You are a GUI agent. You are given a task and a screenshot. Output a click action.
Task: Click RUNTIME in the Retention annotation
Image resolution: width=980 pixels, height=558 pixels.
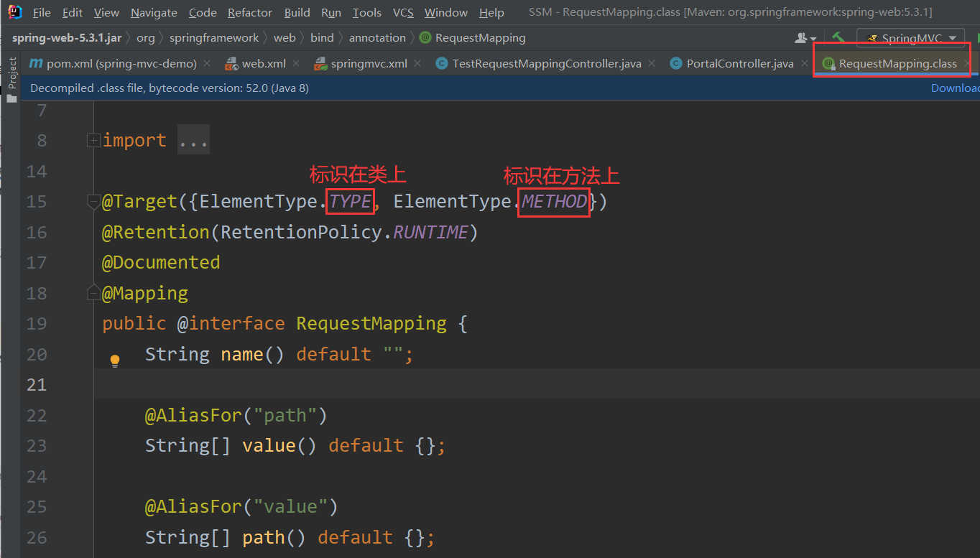430,233
